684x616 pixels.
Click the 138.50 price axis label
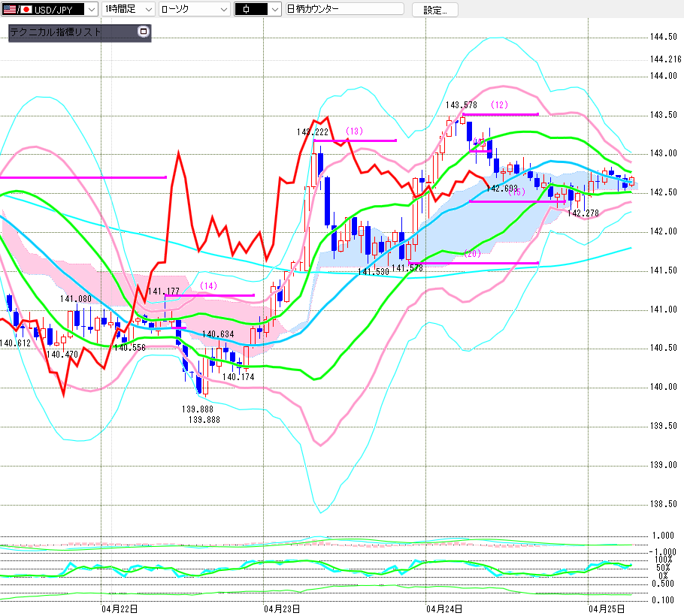[x=663, y=504]
